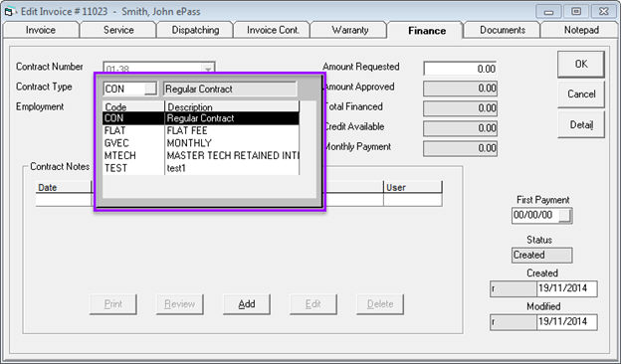621x364 pixels.
Task: Switch to the Documents tab
Action: [503, 30]
